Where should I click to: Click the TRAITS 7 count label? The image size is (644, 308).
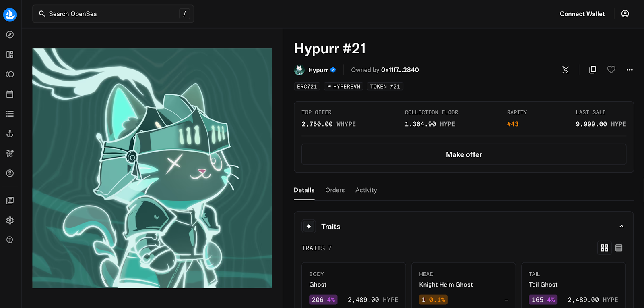[x=317, y=248]
